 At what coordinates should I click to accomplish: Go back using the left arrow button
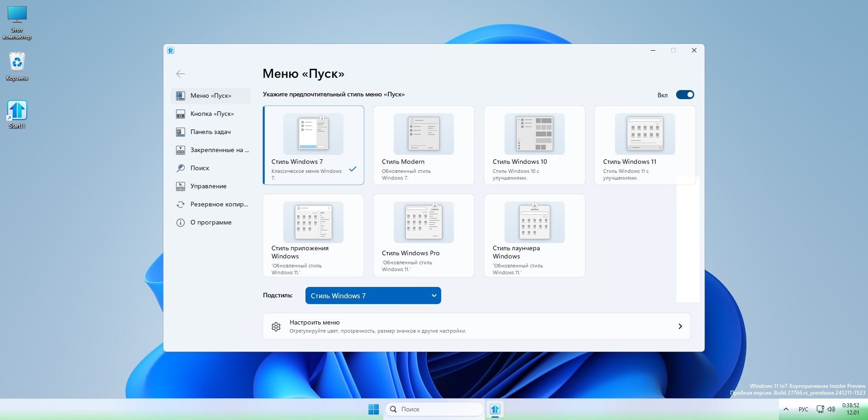[x=181, y=74]
